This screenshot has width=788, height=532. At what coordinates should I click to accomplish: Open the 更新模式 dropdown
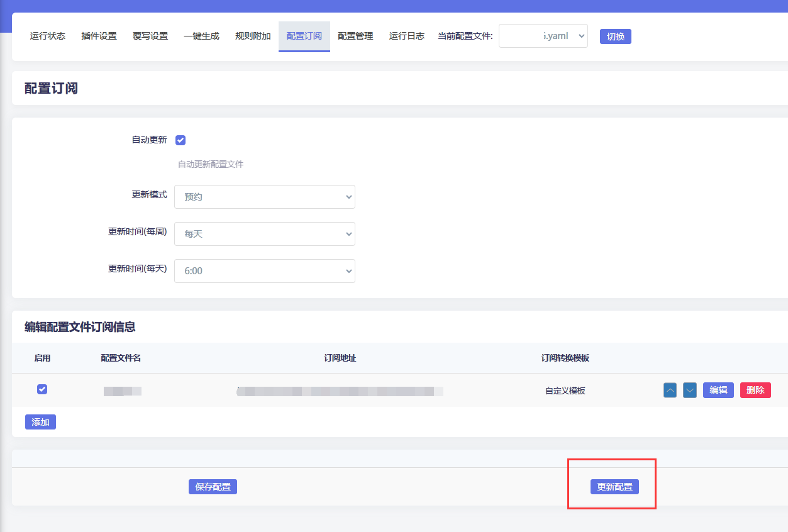pyautogui.click(x=265, y=197)
